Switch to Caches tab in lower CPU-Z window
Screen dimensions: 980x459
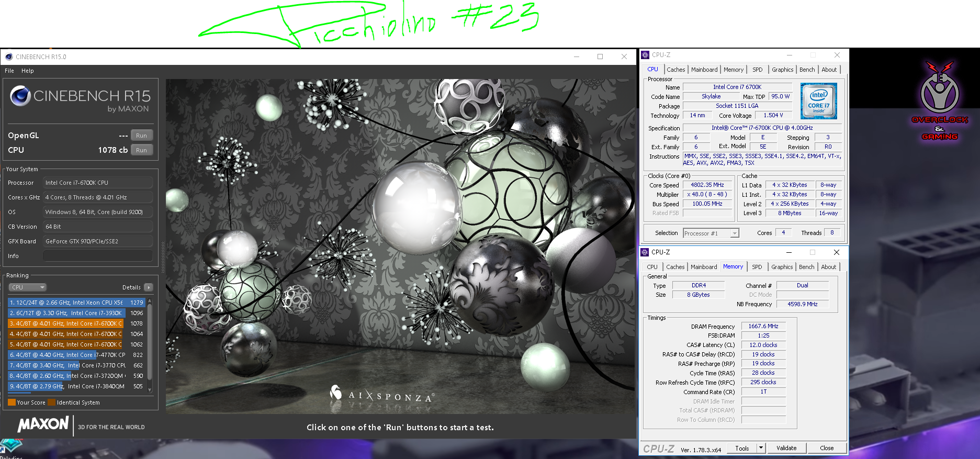(x=675, y=267)
